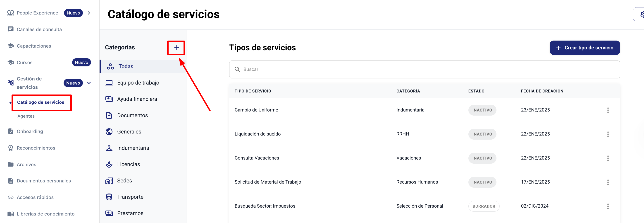Click the money icon for Prestamos
644x223 pixels.
point(109,213)
